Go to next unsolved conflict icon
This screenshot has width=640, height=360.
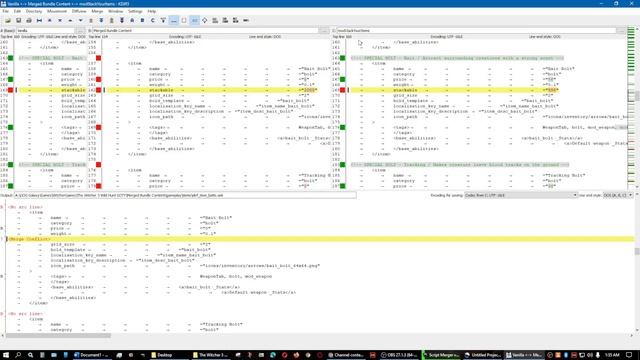click(122, 20)
